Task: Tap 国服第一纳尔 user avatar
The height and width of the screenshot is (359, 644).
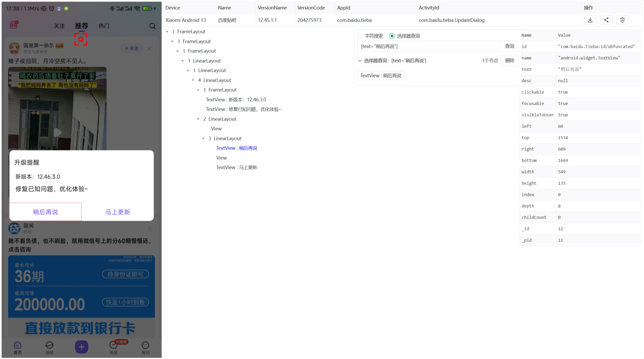Action: (14, 48)
